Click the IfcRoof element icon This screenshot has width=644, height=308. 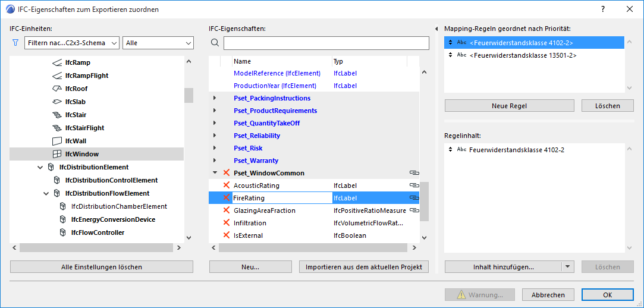pyautogui.click(x=57, y=89)
